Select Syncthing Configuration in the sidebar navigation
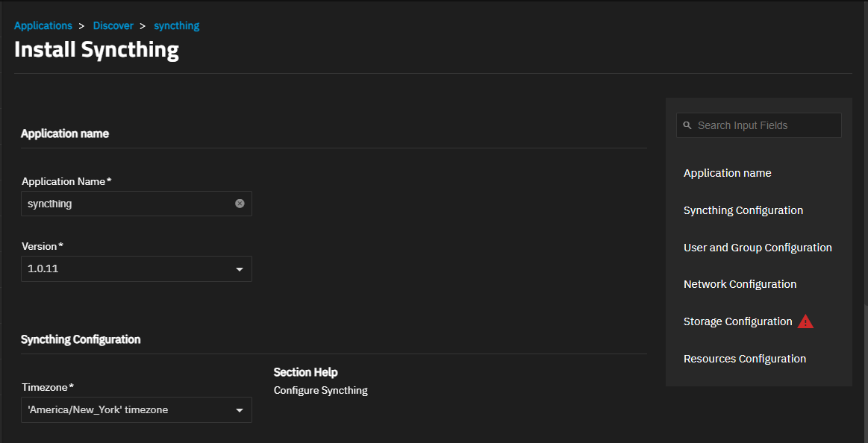868x443 pixels. 743,210
